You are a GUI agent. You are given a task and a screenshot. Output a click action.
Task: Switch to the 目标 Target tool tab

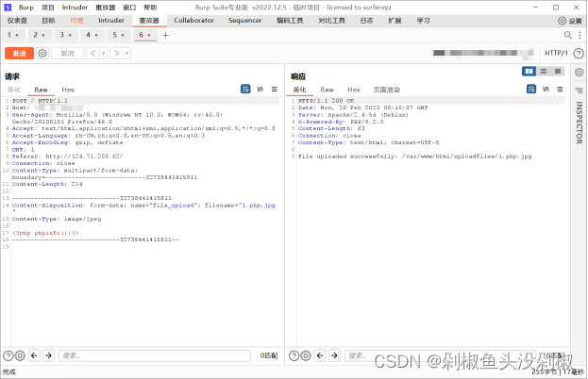coord(48,20)
